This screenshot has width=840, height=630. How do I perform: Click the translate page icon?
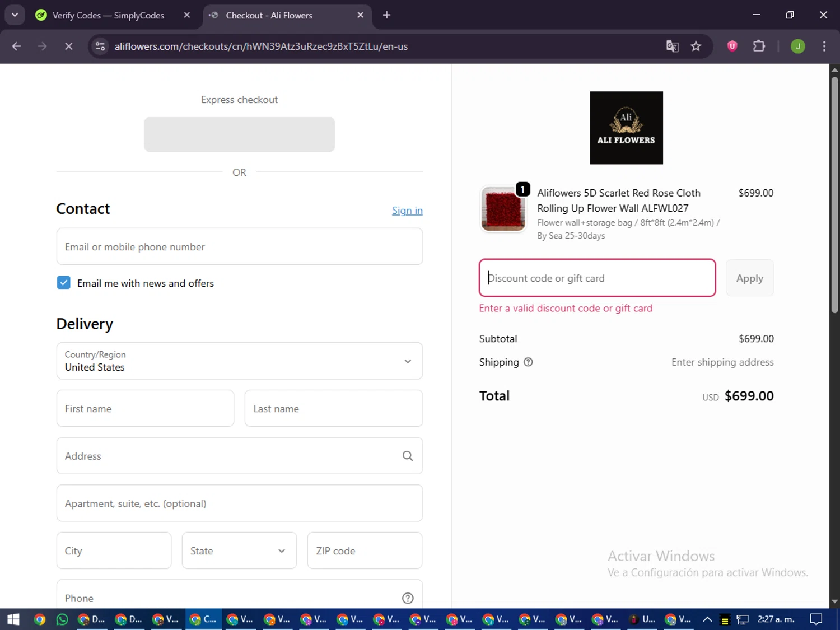(x=672, y=46)
